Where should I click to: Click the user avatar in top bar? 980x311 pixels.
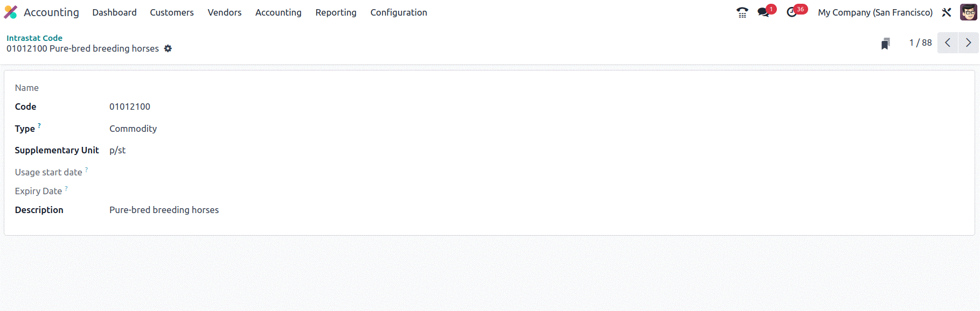pyautogui.click(x=968, y=12)
